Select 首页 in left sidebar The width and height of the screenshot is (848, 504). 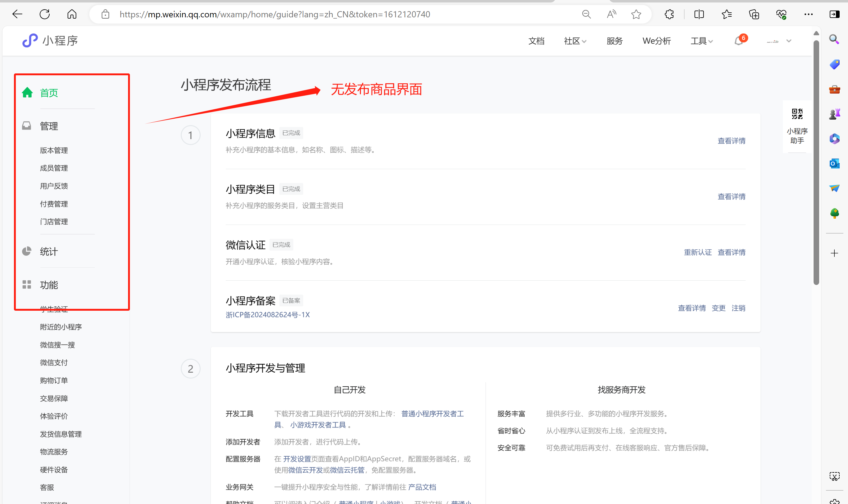click(x=49, y=93)
